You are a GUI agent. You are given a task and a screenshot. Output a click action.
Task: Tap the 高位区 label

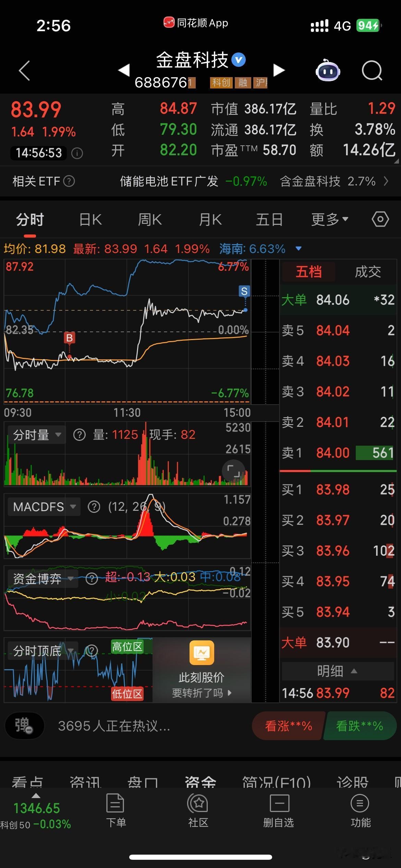pyautogui.click(x=127, y=647)
